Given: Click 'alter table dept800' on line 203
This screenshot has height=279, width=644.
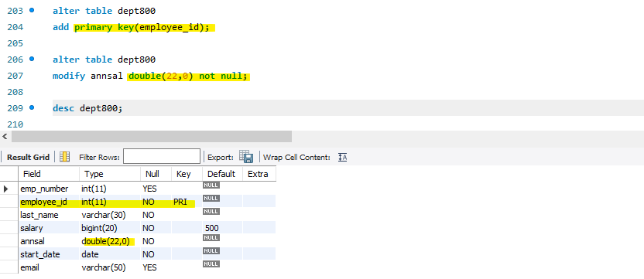Looking at the screenshot, I should point(104,11).
